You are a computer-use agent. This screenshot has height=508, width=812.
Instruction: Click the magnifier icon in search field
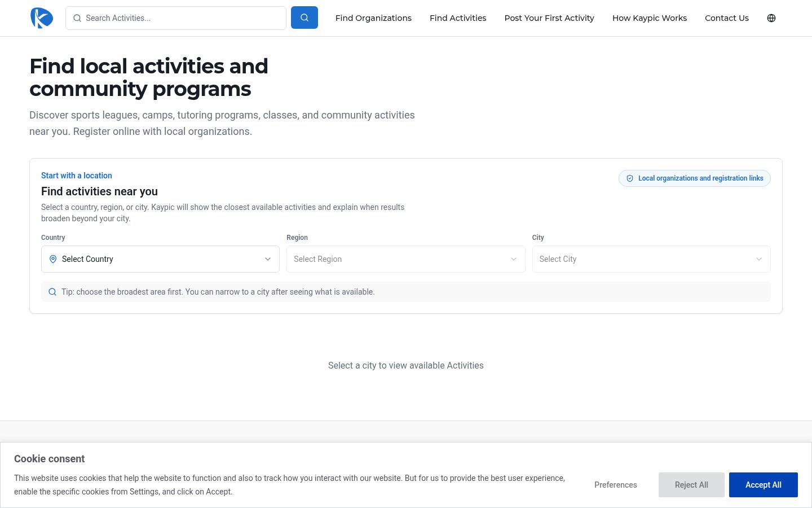click(77, 18)
